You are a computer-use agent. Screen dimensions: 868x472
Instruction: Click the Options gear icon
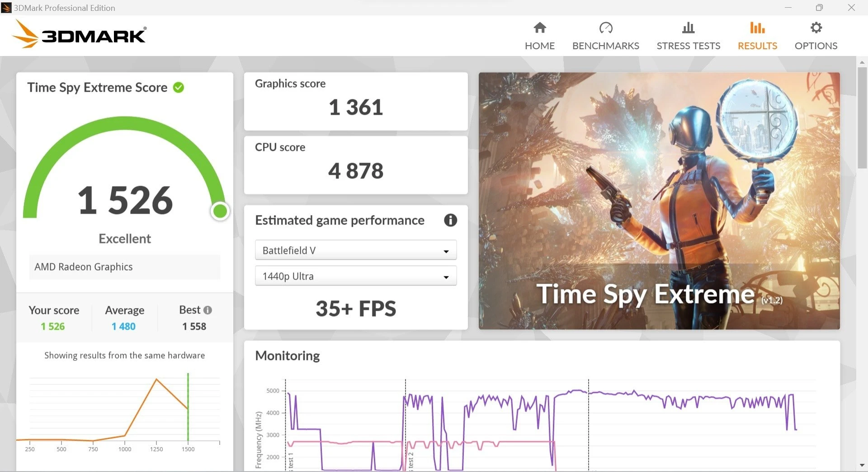[816, 28]
